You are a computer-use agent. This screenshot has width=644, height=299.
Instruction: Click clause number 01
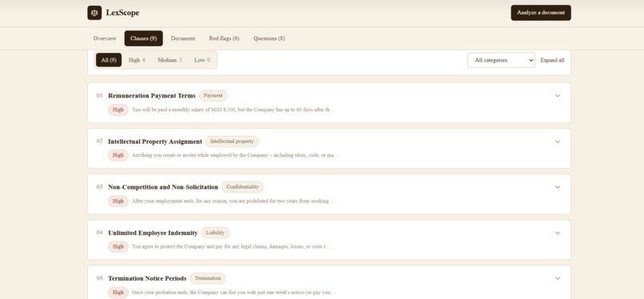click(x=99, y=96)
